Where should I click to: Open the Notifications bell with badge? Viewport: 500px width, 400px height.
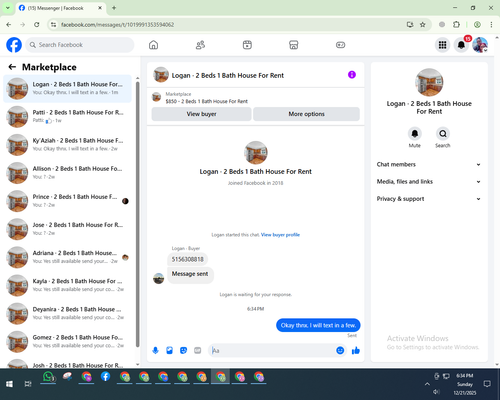[x=461, y=45]
